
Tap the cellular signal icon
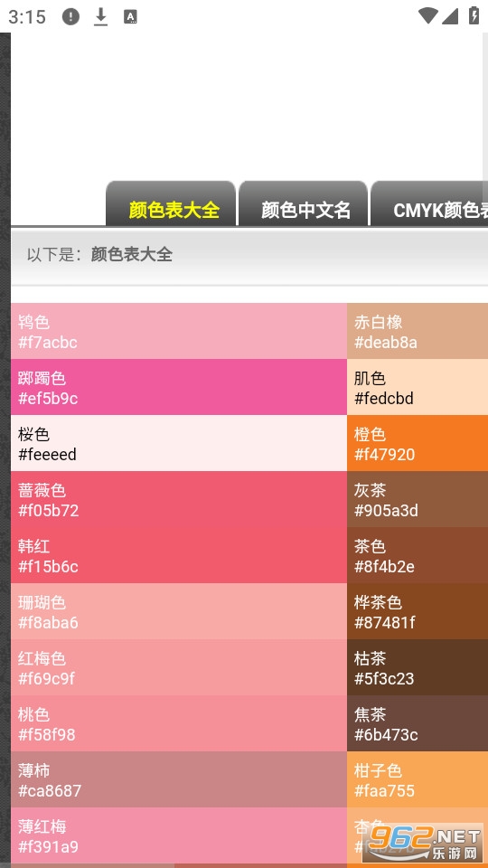coord(450,16)
